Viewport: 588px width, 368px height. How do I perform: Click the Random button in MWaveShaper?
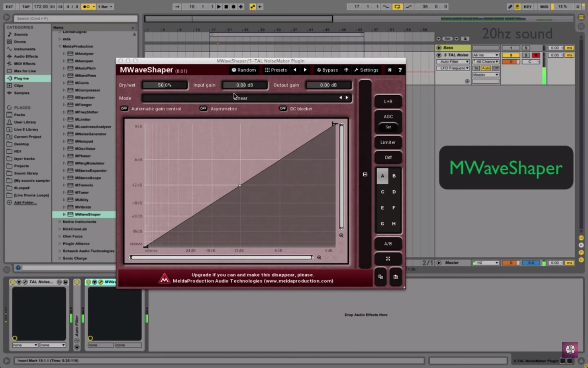[244, 70]
